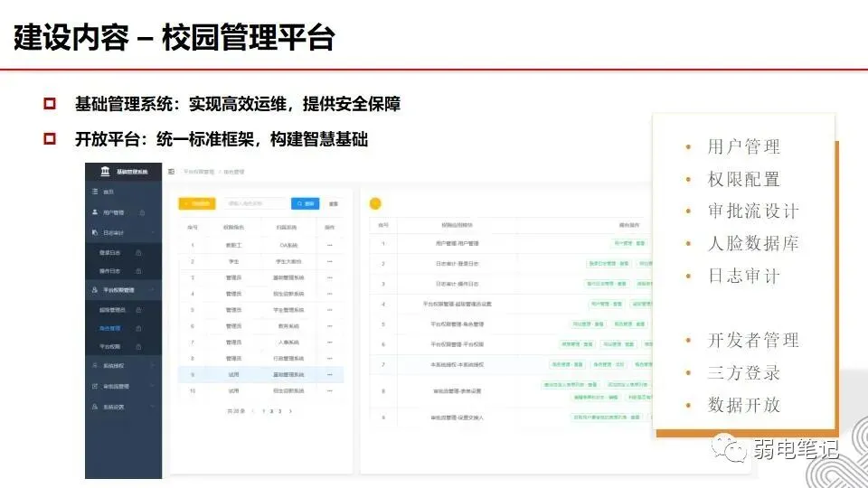
Task: Click the 三方登录 bullet text
Action: click(x=743, y=372)
